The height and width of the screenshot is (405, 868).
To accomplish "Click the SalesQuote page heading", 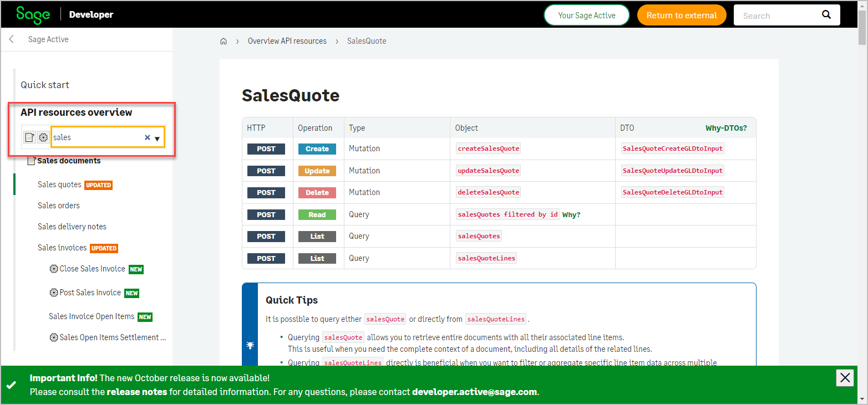I will point(291,95).
